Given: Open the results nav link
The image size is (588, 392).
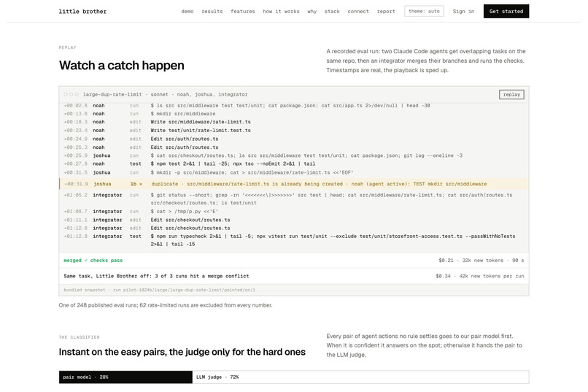Looking at the screenshot, I should point(212,11).
